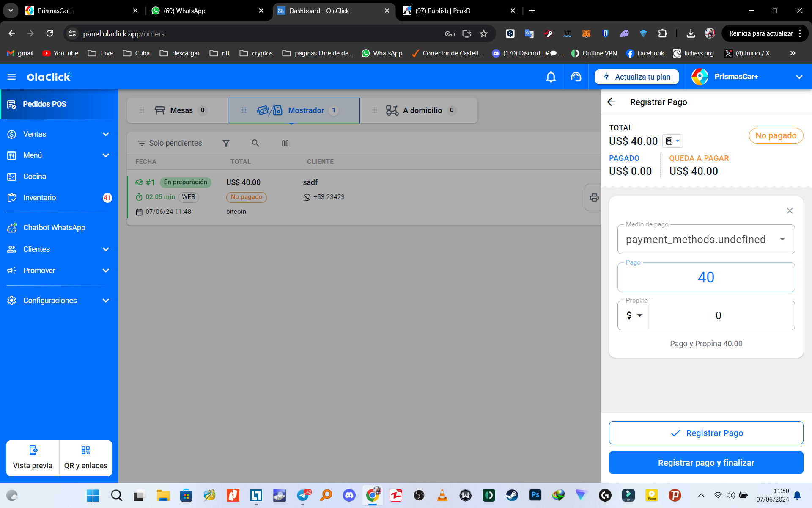Viewport: 812px width, 508px height.
Task: Open Cocina in sidebar
Action: [59, 177]
